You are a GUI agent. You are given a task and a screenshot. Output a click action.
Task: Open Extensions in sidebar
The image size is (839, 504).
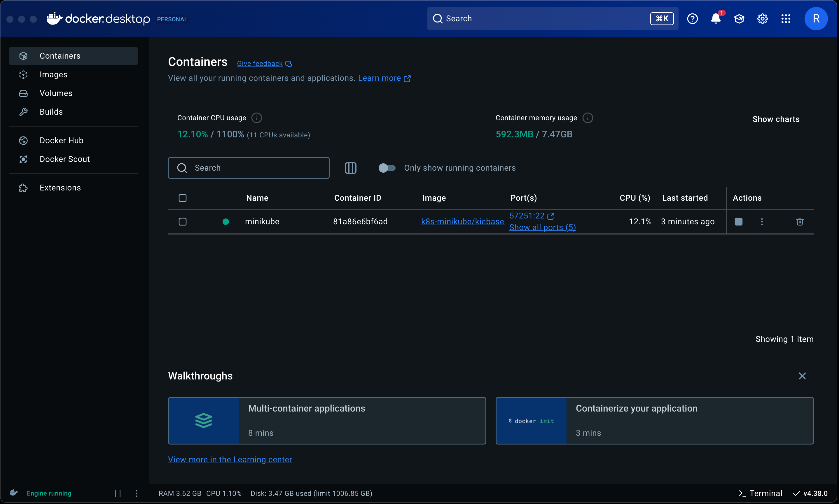74,188
